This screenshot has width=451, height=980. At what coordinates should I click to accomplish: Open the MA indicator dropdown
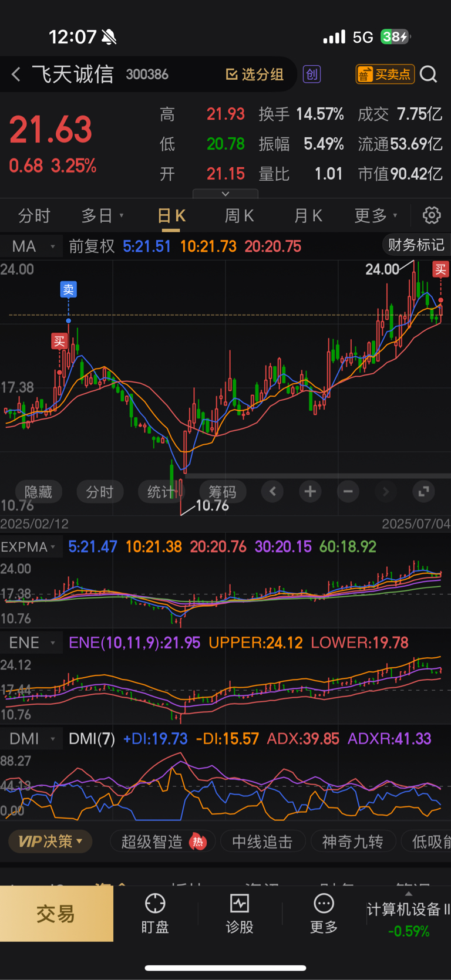[32, 246]
